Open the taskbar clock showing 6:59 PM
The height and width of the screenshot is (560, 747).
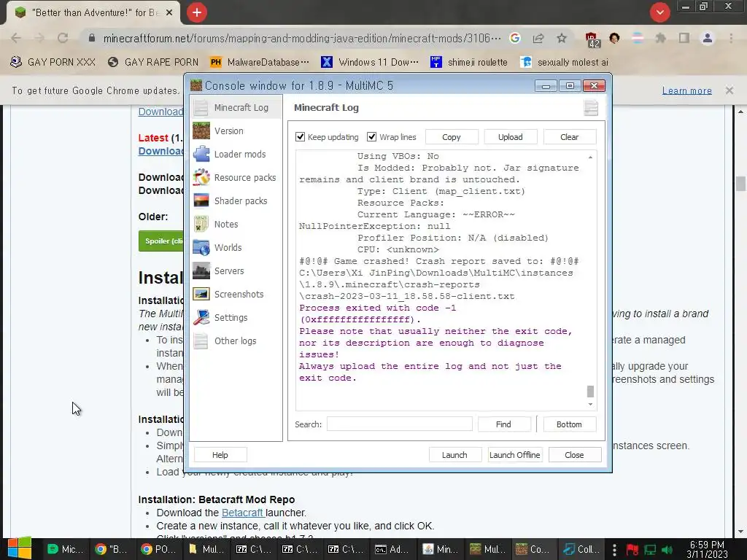click(x=707, y=550)
